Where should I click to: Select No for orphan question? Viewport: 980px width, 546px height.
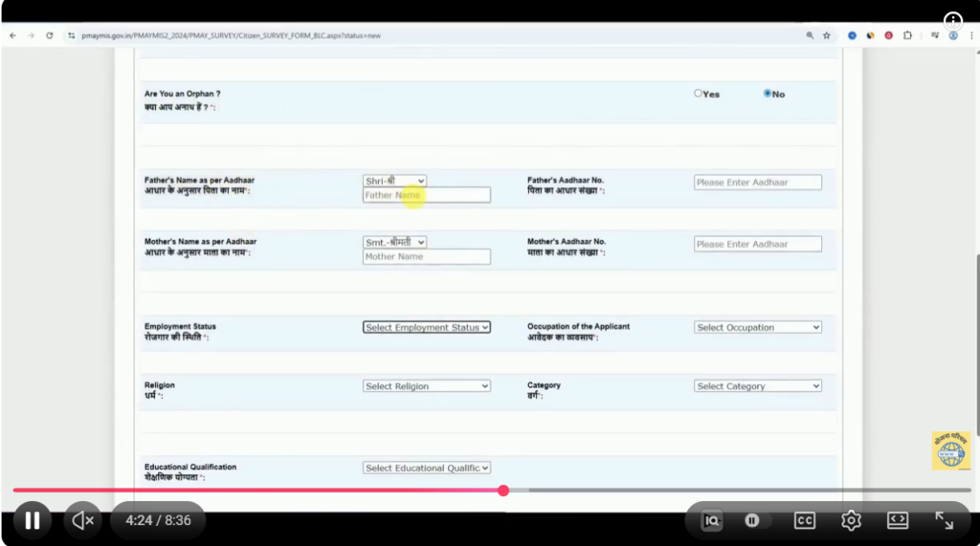pyautogui.click(x=768, y=94)
